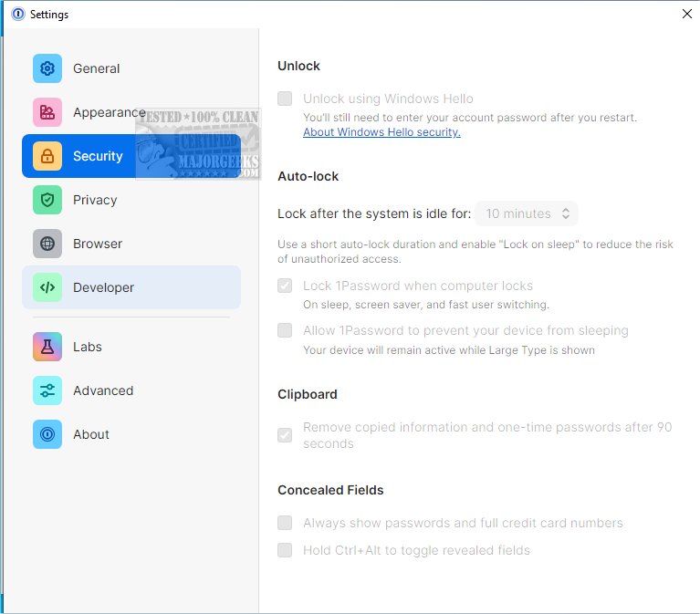
Task: Click 'Lock after the system is idle for:' label
Action: click(374, 213)
